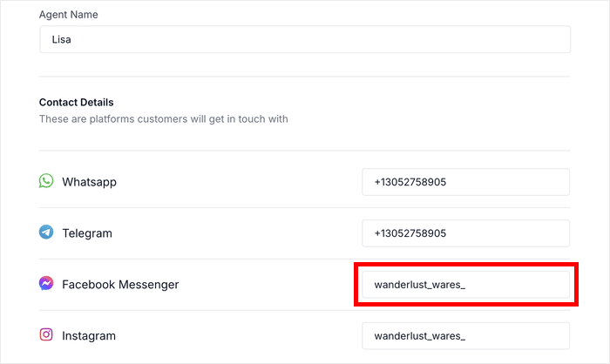Click the Whatsapp logo icon
This screenshot has height=364, width=610.
point(46,181)
